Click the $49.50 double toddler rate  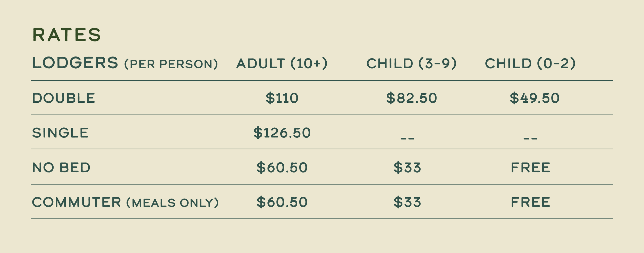535,98
